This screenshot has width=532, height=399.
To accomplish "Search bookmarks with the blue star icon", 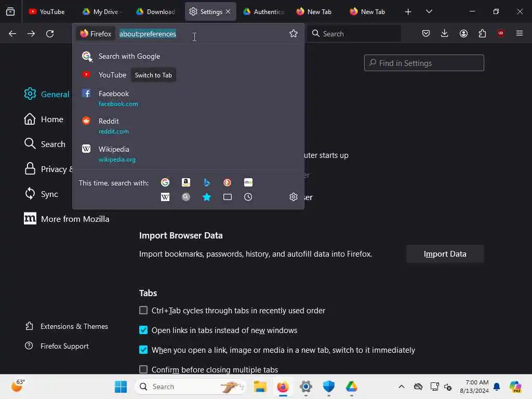I will click(x=207, y=197).
